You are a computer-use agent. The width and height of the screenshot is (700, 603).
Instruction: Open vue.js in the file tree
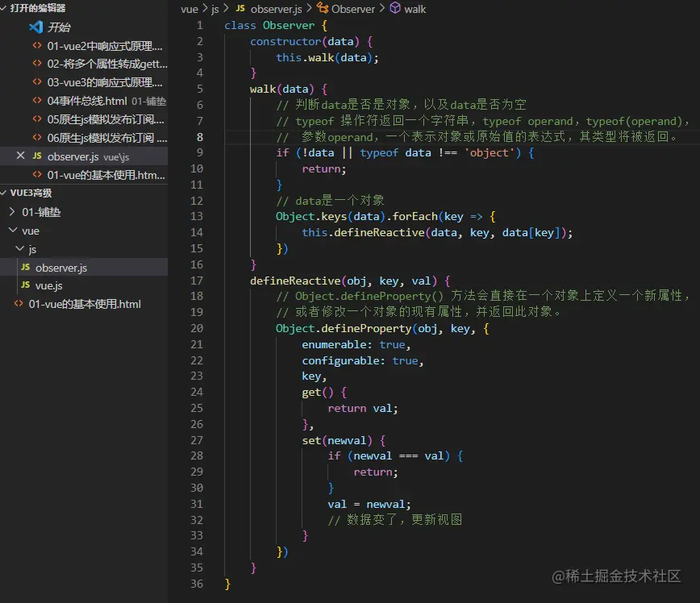click(48, 285)
